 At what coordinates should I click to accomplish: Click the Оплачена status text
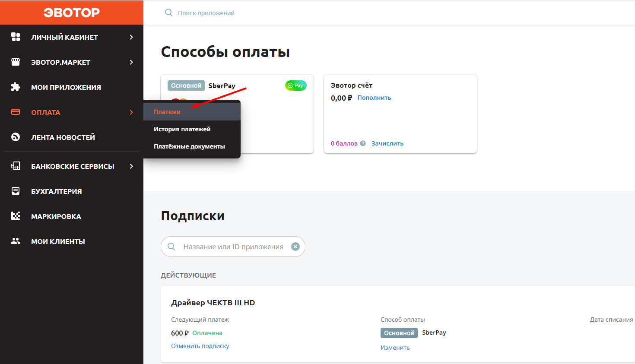click(x=207, y=333)
